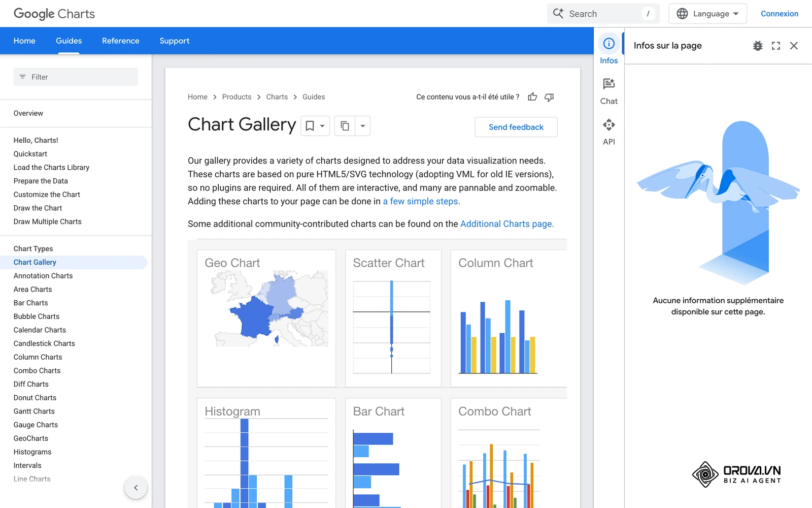Click the Search input field
Screen dimensions: 812x508
[x=603, y=14]
